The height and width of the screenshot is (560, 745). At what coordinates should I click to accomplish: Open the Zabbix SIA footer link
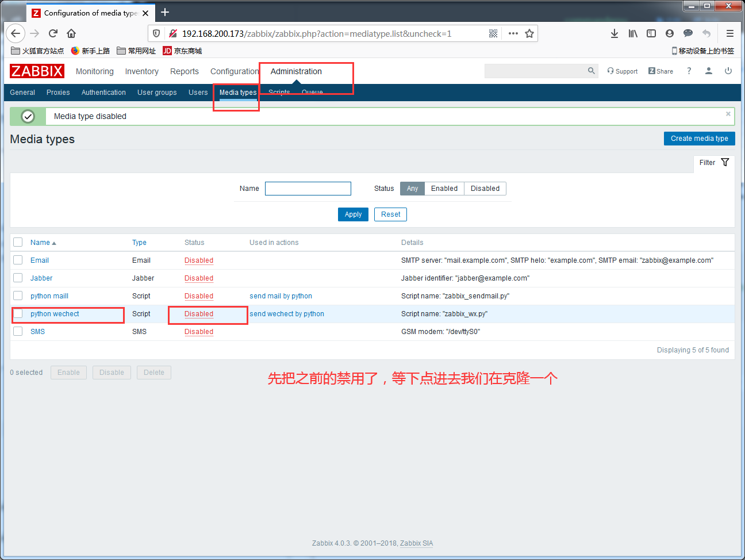[417, 543]
